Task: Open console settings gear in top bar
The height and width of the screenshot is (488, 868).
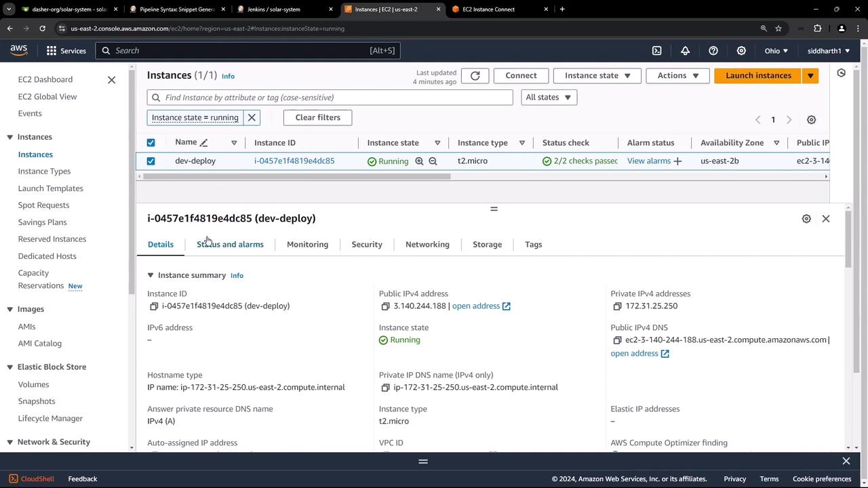Action: [x=741, y=51]
